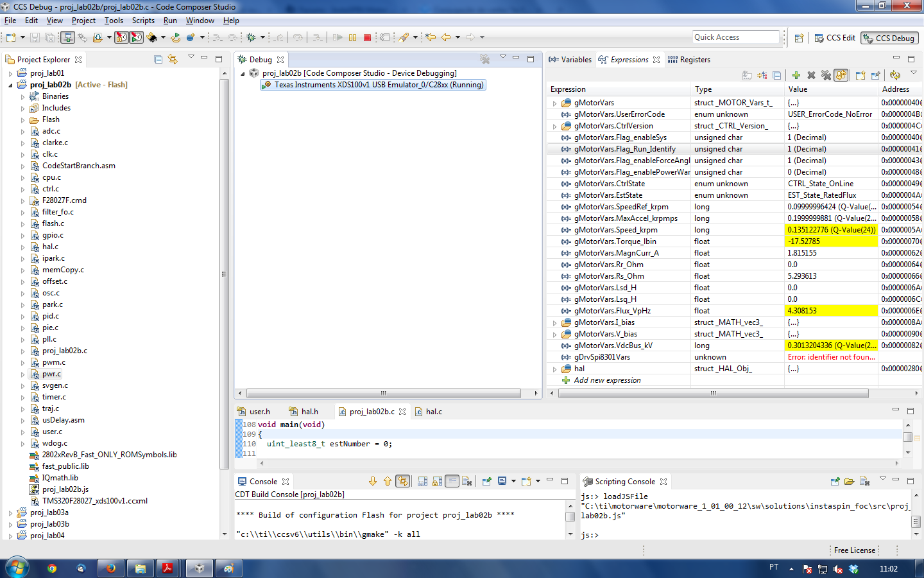Click in the Quick Access field
Image resolution: width=924 pixels, height=578 pixels.
pyautogui.click(x=736, y=37)
